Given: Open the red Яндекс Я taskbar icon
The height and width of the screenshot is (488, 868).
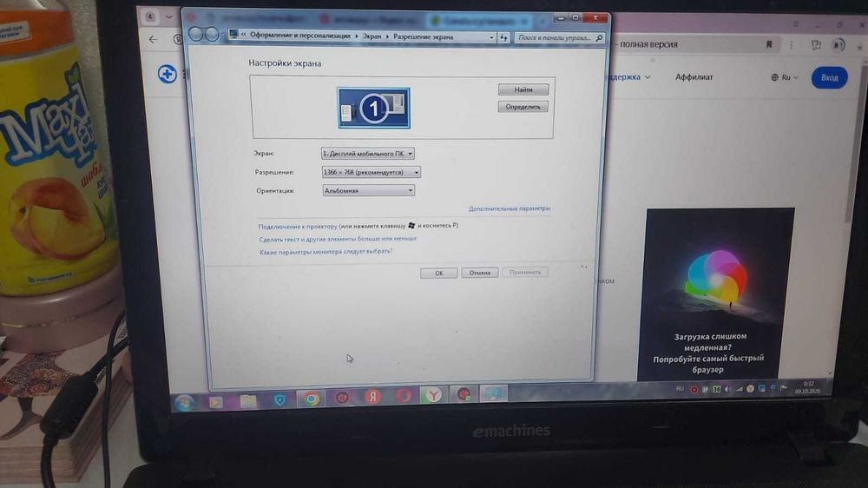Looking at the screenshot, I should click(373, 397).
